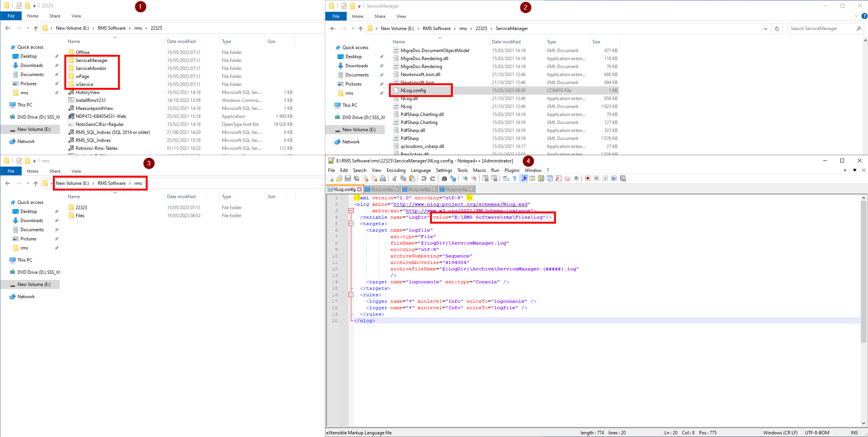Open Notepad++ tab list dropdown arrow
The image size is (868, 437).
pos(855,170)
